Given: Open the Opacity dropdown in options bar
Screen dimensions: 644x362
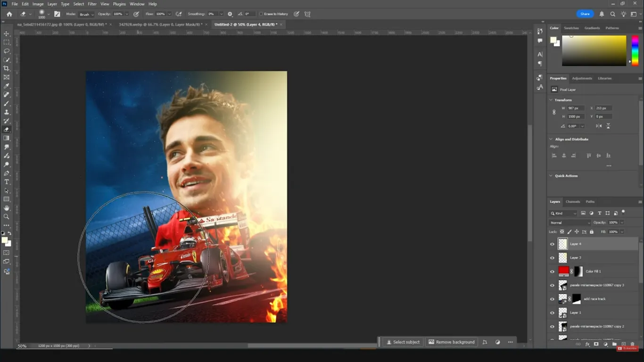Looking at the screenshot, I should tap(126, 14).
